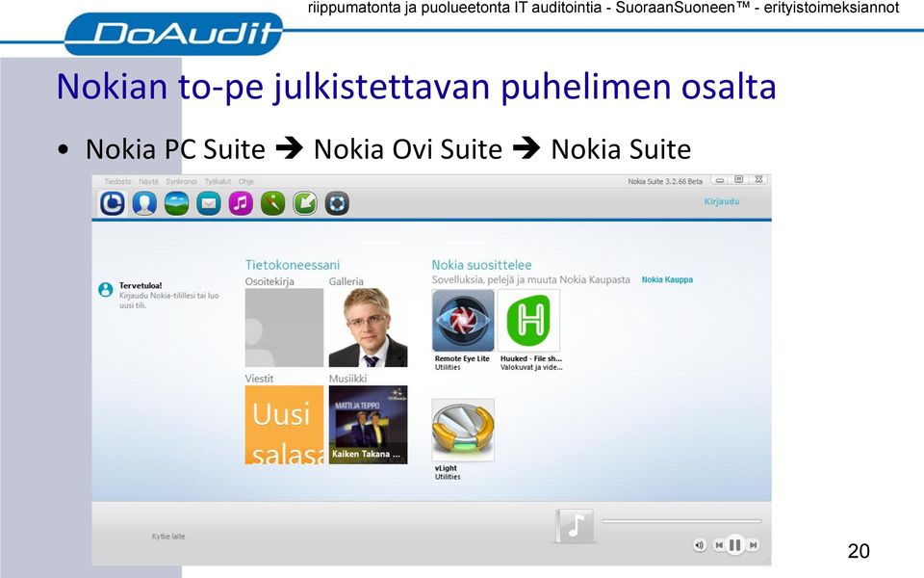Open the Näytä menu
The height and width of the screenshot is (578, 924).
pos(148,182)
